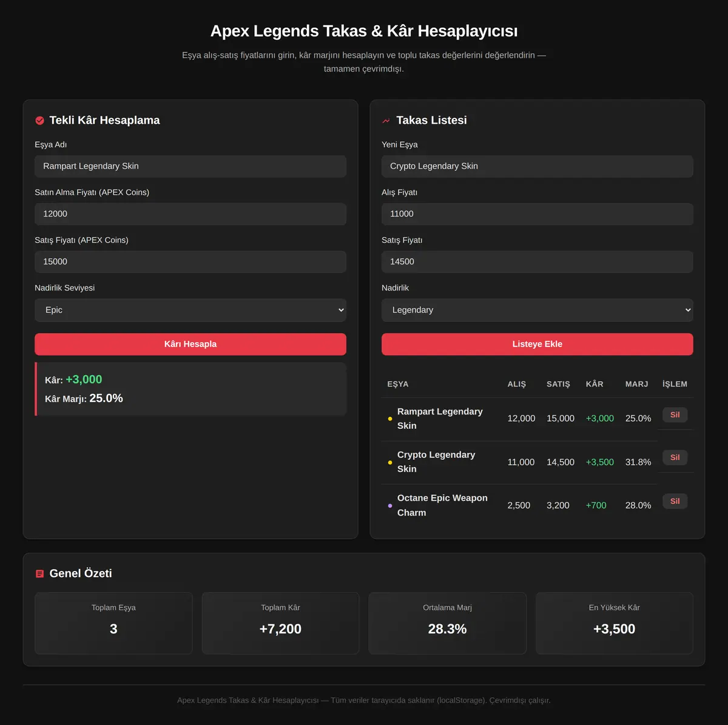Click the EŞYA column header
The width and height of the screenshot is (728, 725).
coord(398,384)
